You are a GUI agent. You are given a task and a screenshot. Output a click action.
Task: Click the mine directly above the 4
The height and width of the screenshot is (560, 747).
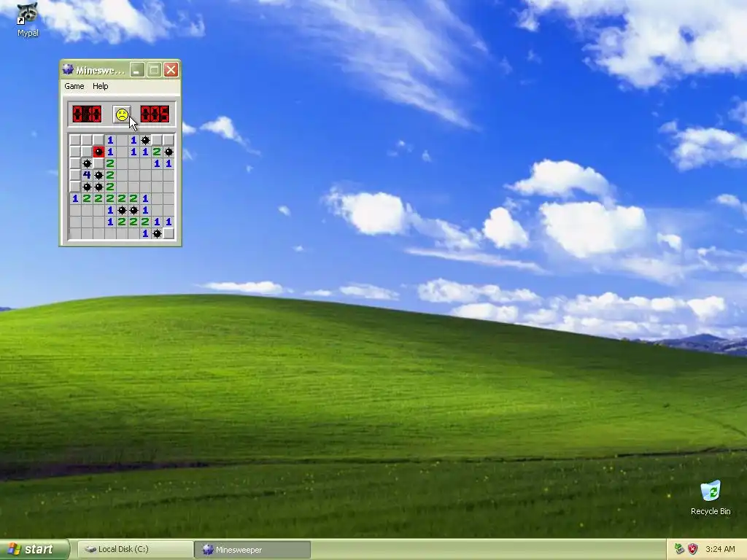click(x=87, y=163)
